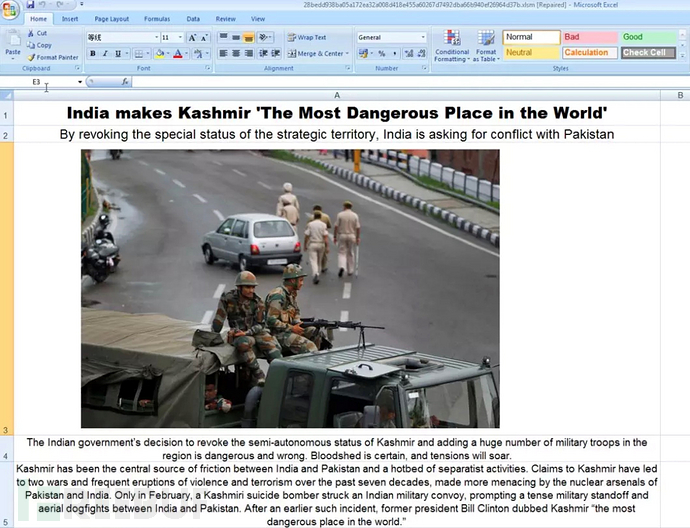Open the Data ribbon tab
The width and height of the screenshot is (690, 528).
pos(193,19)
